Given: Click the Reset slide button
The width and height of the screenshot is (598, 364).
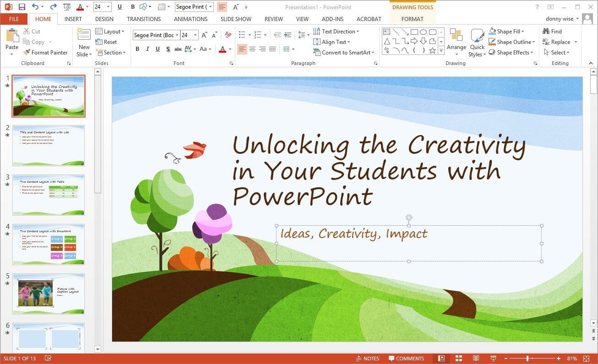Looking at the screenshot, I should tap(106, 42).
